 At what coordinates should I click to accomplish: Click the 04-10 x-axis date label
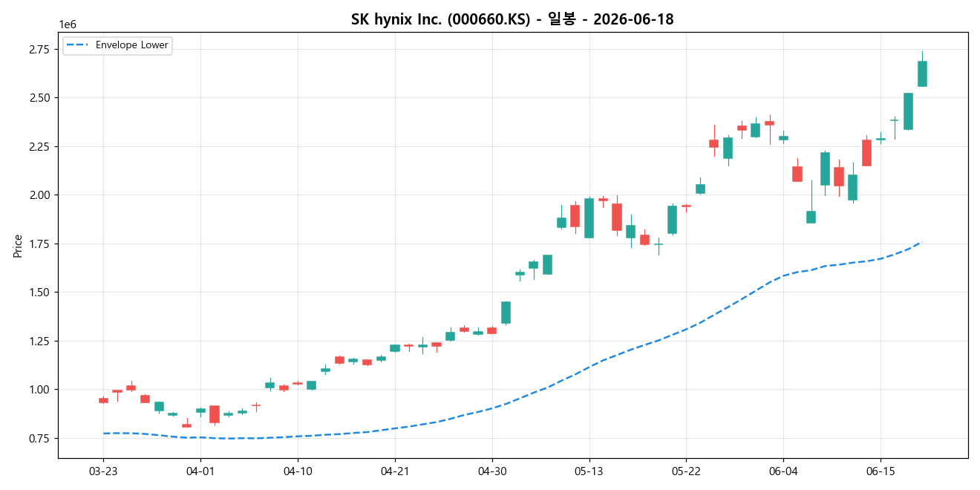point(298,471)
